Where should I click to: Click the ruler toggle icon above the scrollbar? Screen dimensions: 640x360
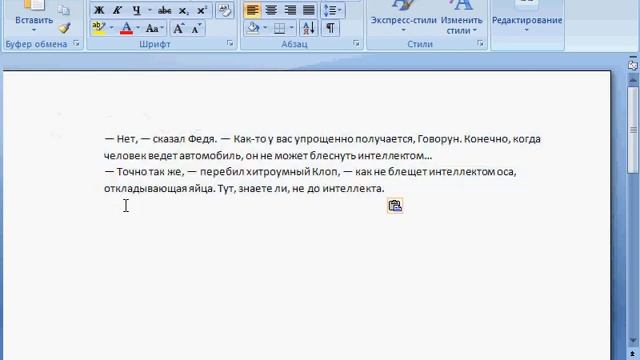[x=633, y=65]
